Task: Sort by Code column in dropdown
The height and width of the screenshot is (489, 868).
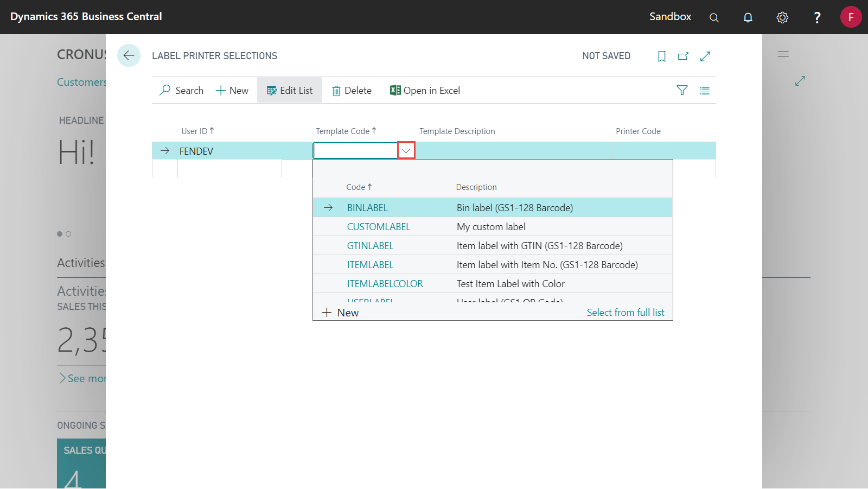Action: tap(359, 187)
